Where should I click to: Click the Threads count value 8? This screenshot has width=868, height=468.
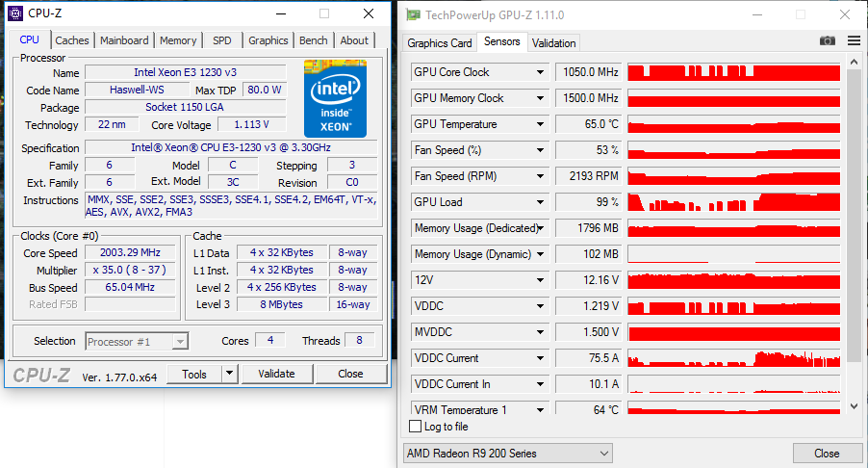[359, 340]
